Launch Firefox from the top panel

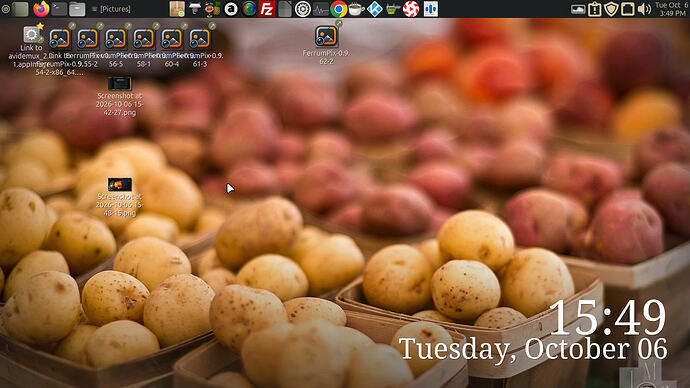pos(41,9)
